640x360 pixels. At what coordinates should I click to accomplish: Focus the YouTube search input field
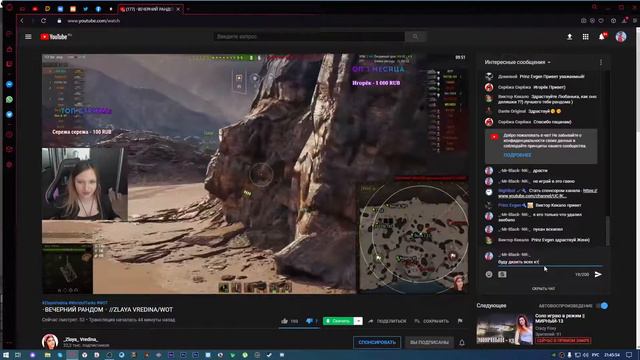click(309, 37)
